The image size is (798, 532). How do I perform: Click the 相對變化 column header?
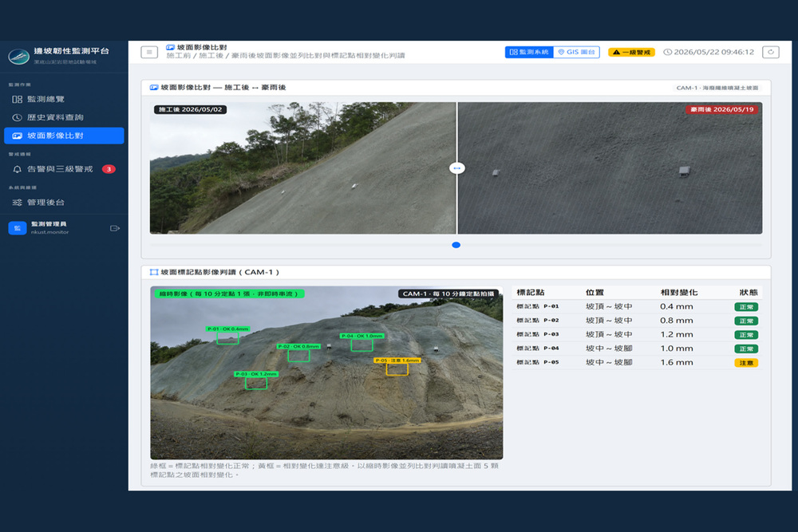click(x=679, y=293)
